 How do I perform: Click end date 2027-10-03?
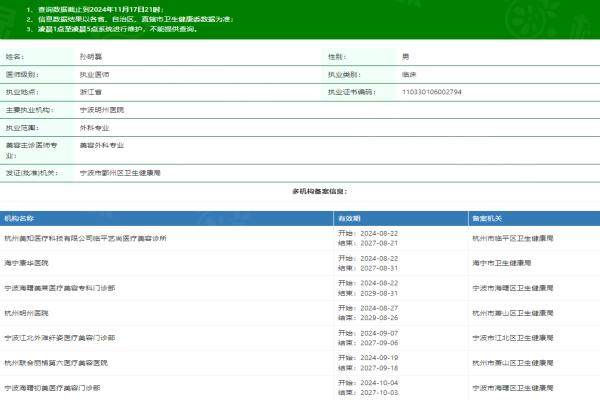(x=379, y=393)
